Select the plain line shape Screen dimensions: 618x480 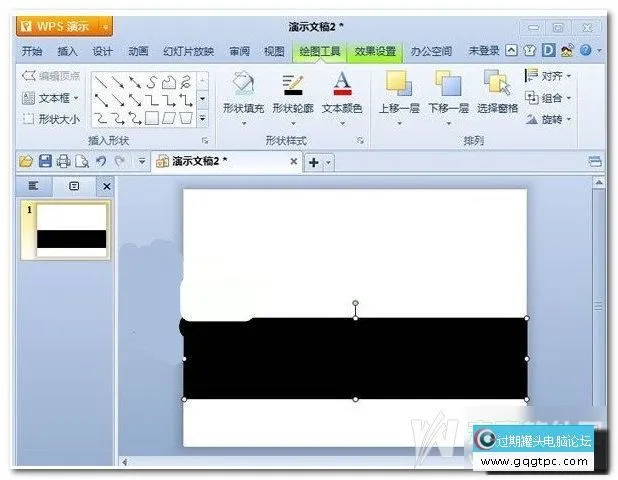[101, 82]
